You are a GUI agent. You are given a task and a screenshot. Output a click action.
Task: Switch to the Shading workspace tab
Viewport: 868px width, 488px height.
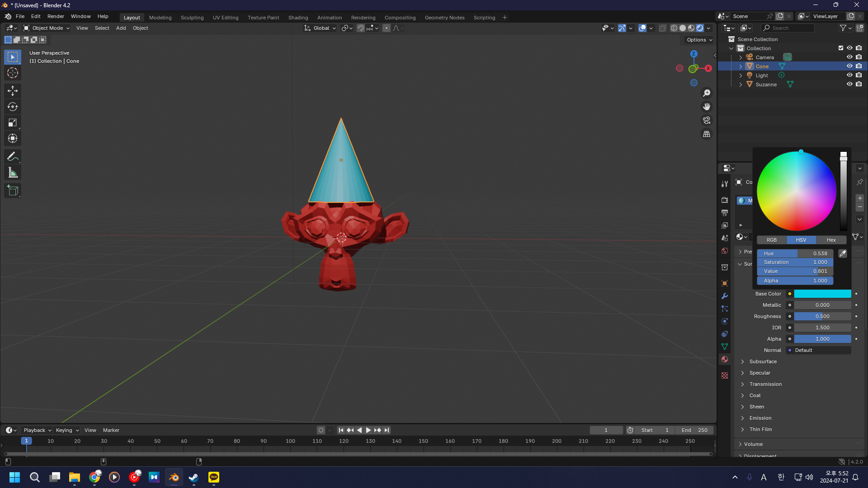pyautogui.click(x=298, y=18)
